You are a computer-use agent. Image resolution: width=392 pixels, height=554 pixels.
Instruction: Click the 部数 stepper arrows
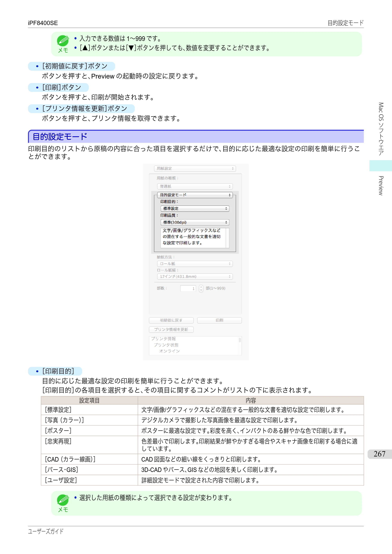pyautogui.click(x=201, y=288)
